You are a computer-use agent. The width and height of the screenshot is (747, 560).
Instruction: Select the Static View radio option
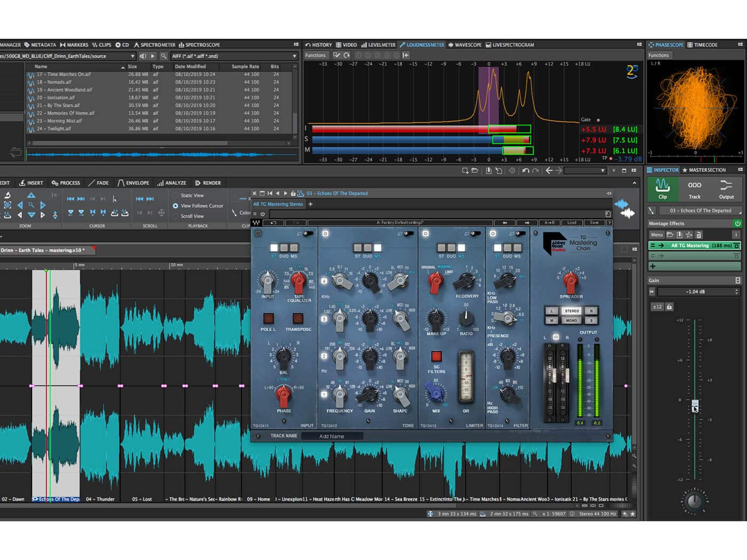[x=175, y=196]
